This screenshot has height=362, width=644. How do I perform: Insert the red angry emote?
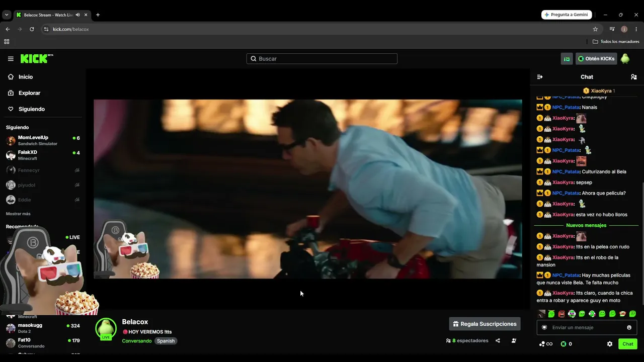click(x=561, y=314)
